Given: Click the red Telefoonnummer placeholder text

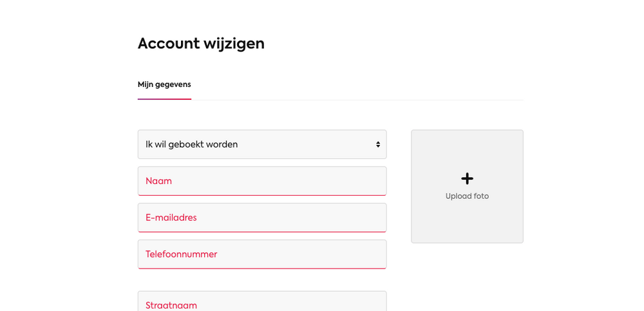Looking at the screenshot, I should coord(181,254).
